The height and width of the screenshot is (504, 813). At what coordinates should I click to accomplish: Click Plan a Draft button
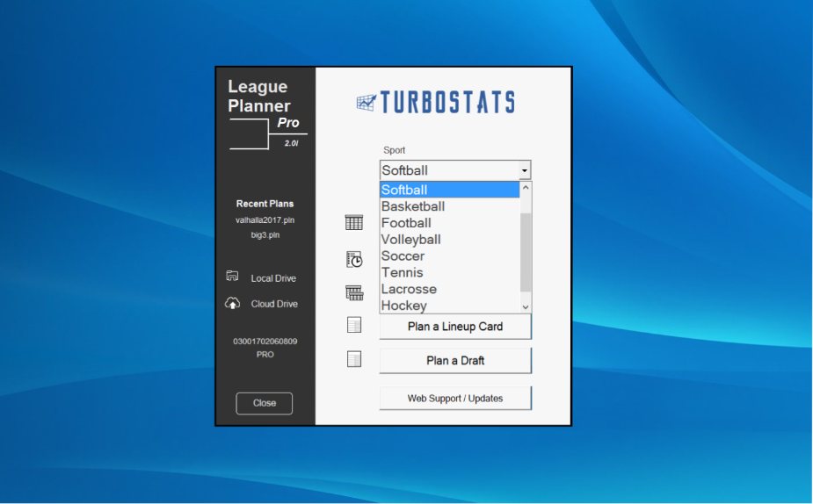point(455,361)
